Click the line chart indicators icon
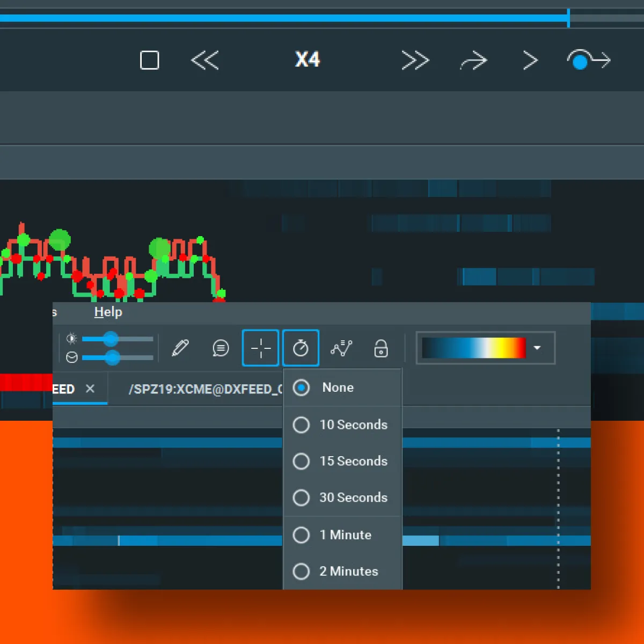Viewport: 644px width, 644px height. 341,348
